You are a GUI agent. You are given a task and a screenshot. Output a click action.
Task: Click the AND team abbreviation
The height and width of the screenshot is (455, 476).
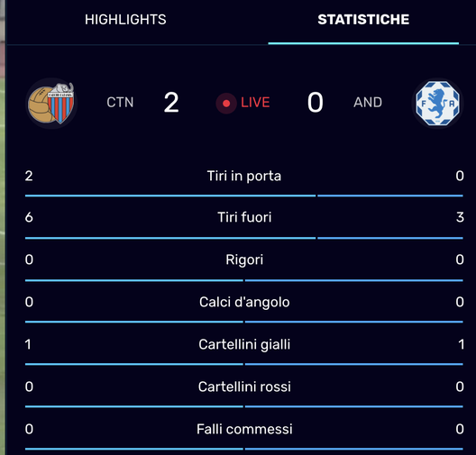pos(368,103)
